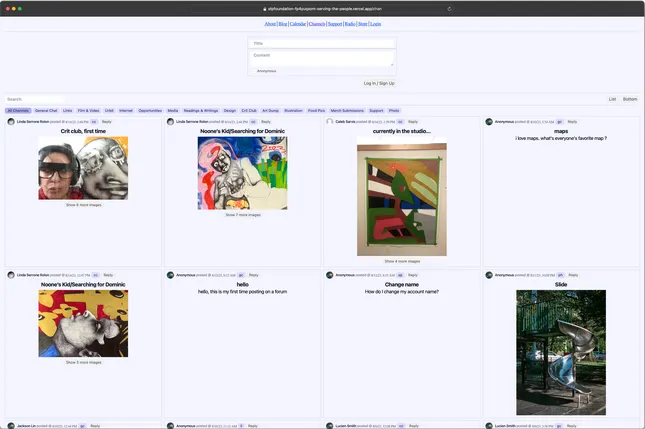645x429 pixels.
Task: Expand "Show 4 more images" on studio post
Action: pos(402,261)
